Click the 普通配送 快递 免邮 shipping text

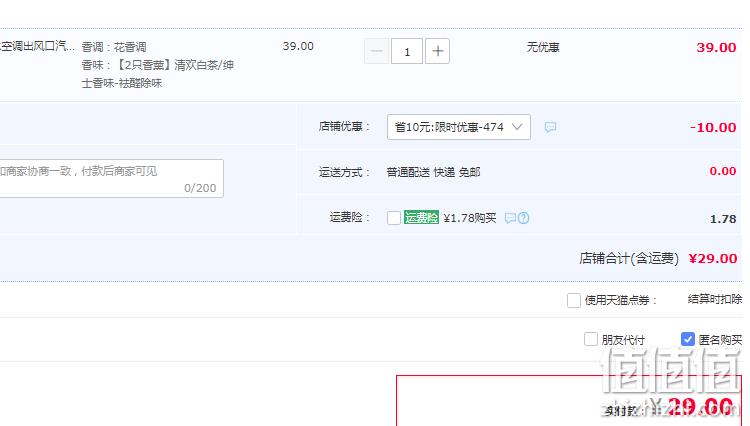point(433,172)
